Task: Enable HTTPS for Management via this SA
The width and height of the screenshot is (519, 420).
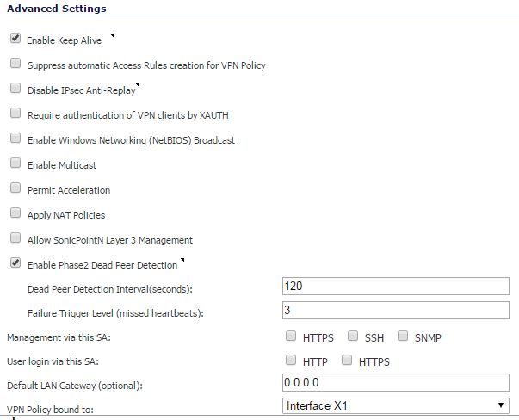Action: [x=291, y=336]
